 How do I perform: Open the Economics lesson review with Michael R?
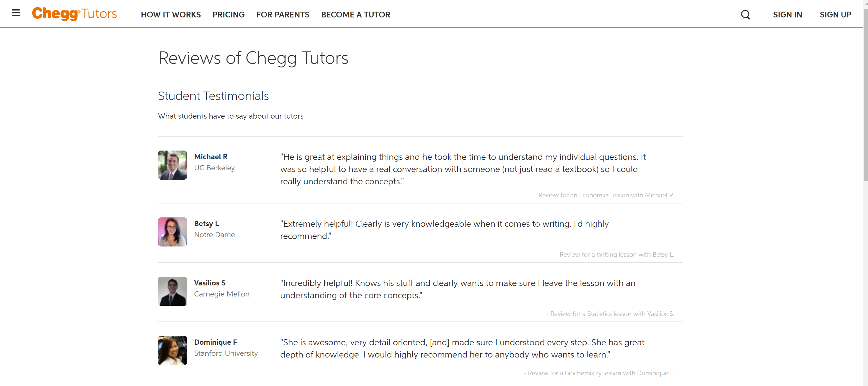tap(604, 195)
